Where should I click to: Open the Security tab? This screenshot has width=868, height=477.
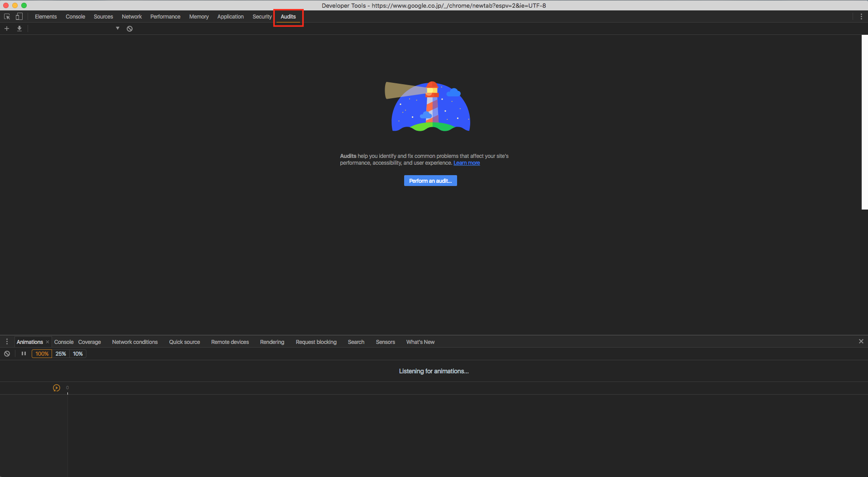(x=262, y=17)
